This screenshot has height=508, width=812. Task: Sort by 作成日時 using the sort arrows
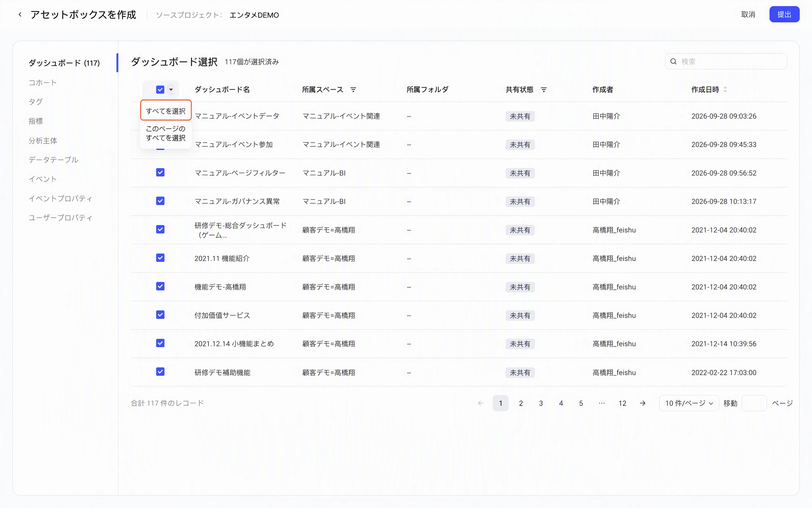[725, 90]
